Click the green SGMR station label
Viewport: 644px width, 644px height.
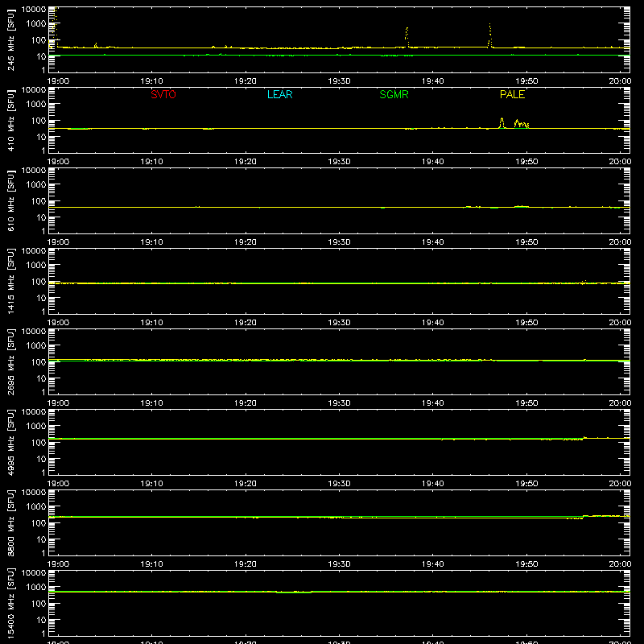pyautogui.click(x=394, y=94)
